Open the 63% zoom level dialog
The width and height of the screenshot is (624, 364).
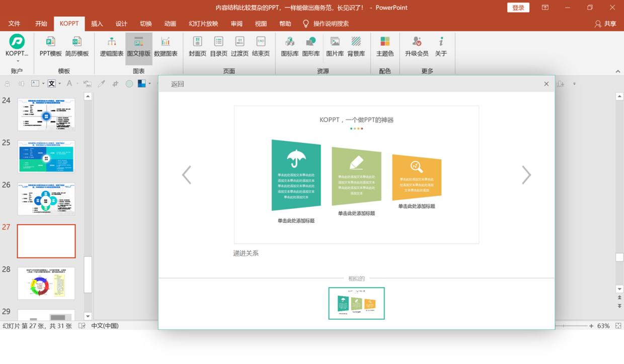(603, 326)
